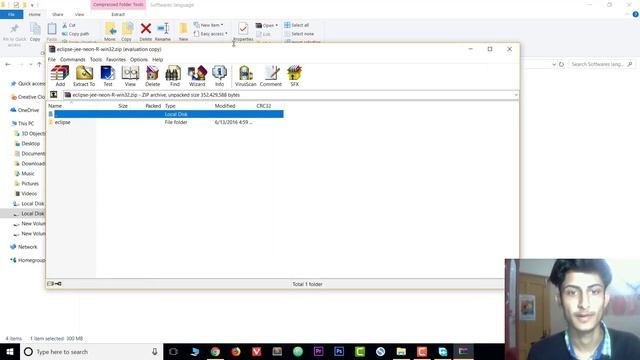The image size is (640, 360).
Task: Open WinRAR Options menu
Action: (139, 60)
